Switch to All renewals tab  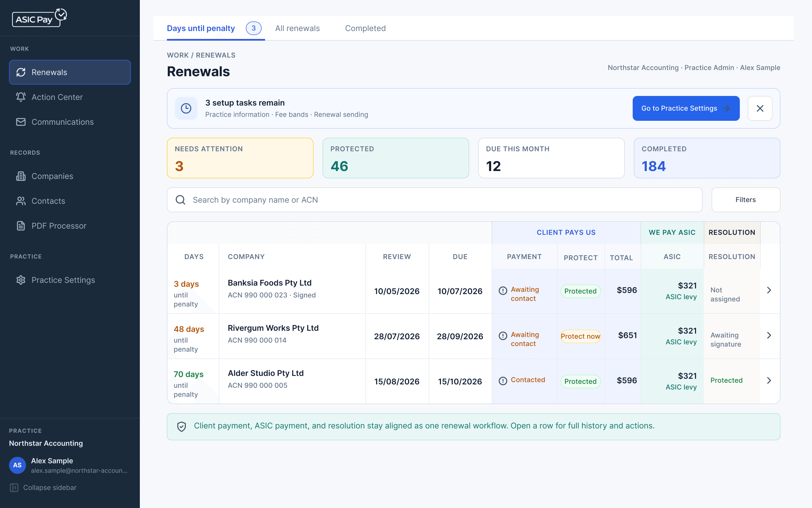(x=297, y=28)
